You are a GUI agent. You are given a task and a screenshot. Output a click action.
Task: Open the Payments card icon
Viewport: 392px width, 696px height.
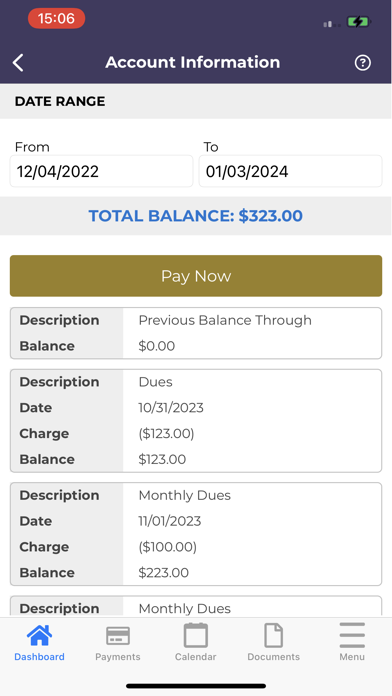(118, 635)
